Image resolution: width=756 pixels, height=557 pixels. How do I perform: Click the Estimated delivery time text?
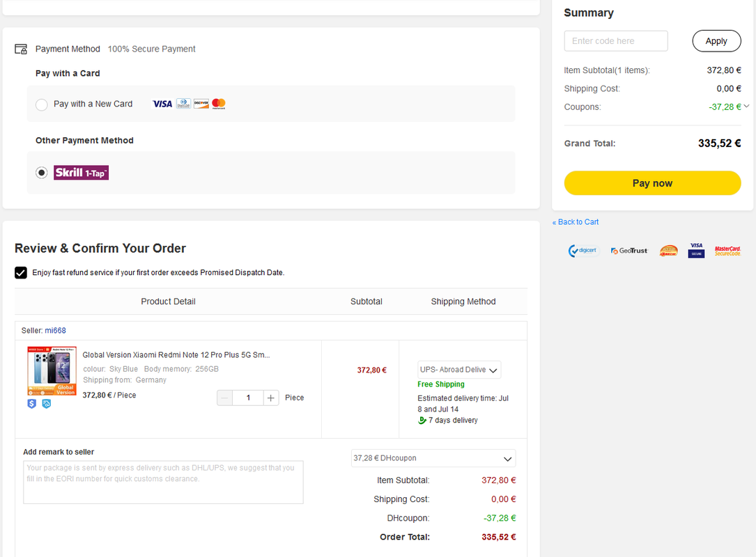point(463,404)
